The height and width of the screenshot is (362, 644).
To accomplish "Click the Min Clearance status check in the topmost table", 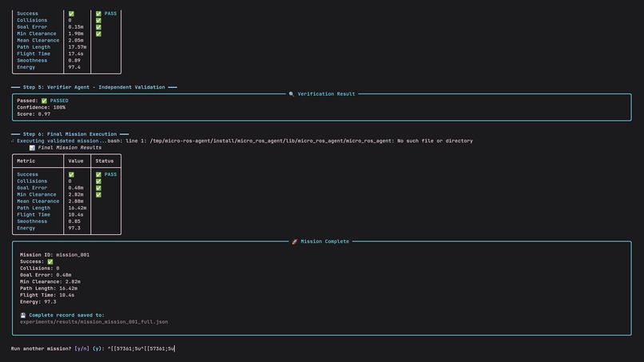I will [98, 34].
